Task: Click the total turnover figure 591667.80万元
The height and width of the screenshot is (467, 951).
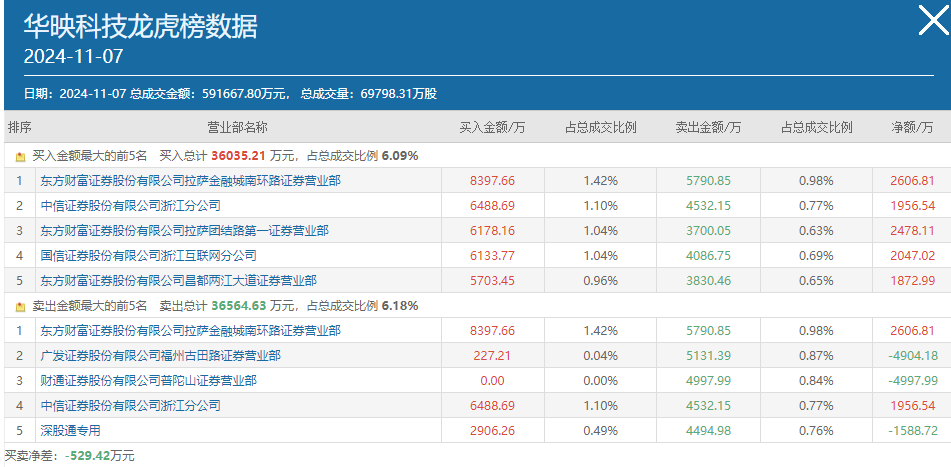Action: (243, 94)
